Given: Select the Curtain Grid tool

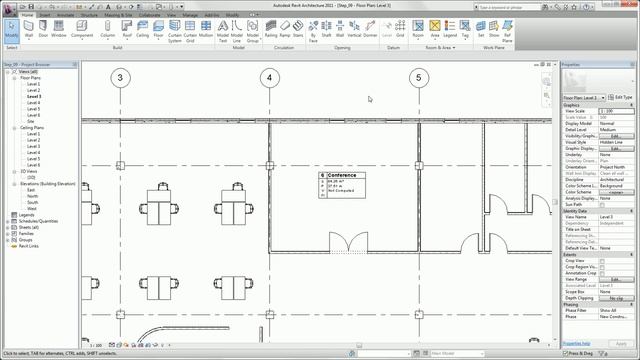Looking at the screenshot, I should [x=190, y=31].
